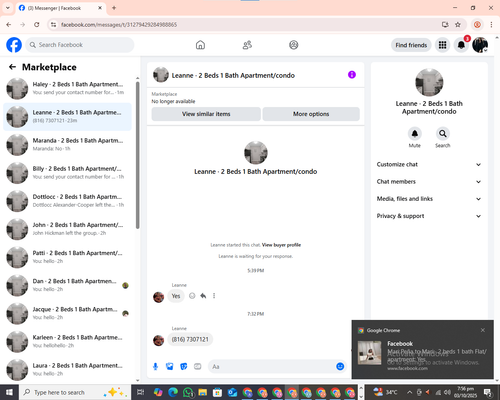
Task: Expand the Privacy & support section
Action: pyautogui.click(x=429, y=216)
